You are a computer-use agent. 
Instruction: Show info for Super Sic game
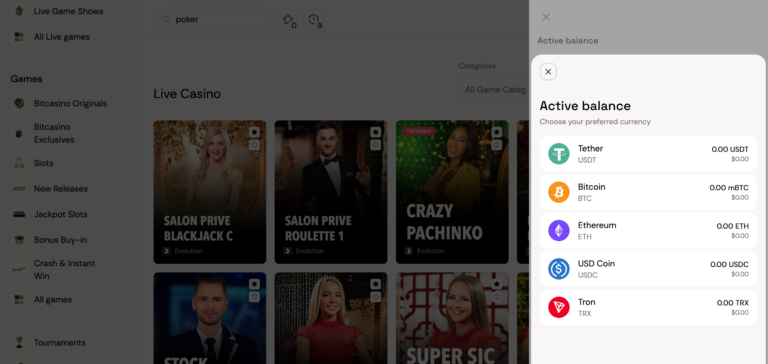coord(497,297)
